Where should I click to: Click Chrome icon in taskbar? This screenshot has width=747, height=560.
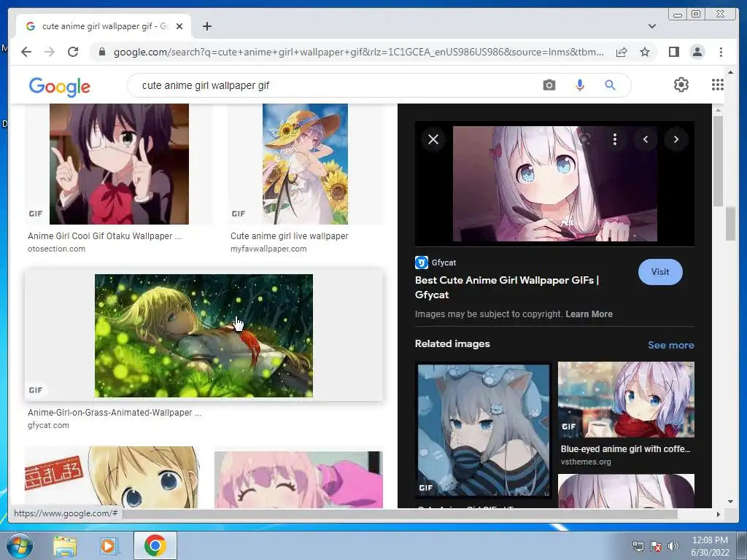[x=155, y=545]
